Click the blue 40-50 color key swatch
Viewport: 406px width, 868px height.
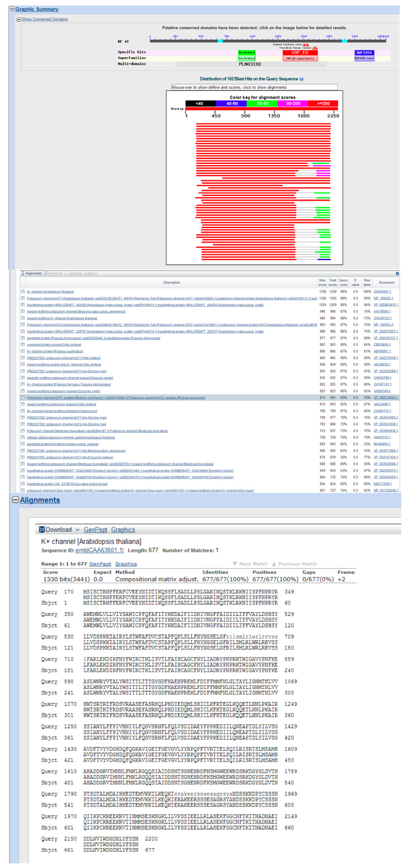coord(232,103)
